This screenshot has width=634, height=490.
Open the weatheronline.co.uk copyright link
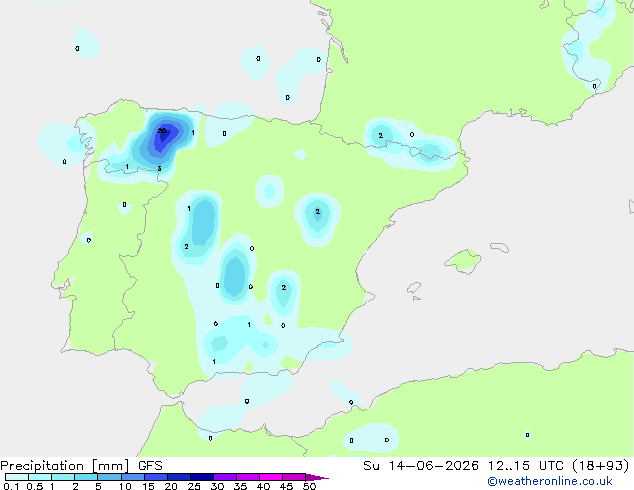pyautogui.click(x=549, y=481)
